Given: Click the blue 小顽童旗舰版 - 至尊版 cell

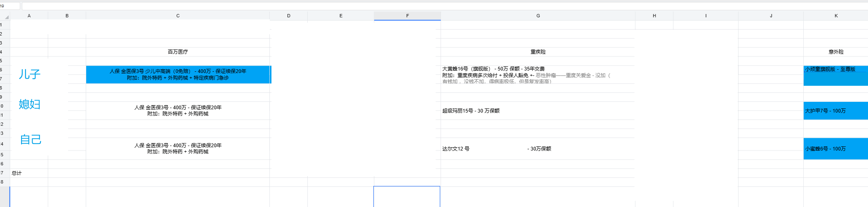Looking at the screenshot, I should click(x=836, y=75).
